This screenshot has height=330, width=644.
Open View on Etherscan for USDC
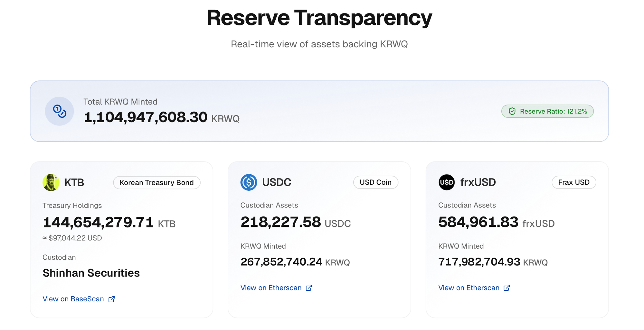pos(271,288)
